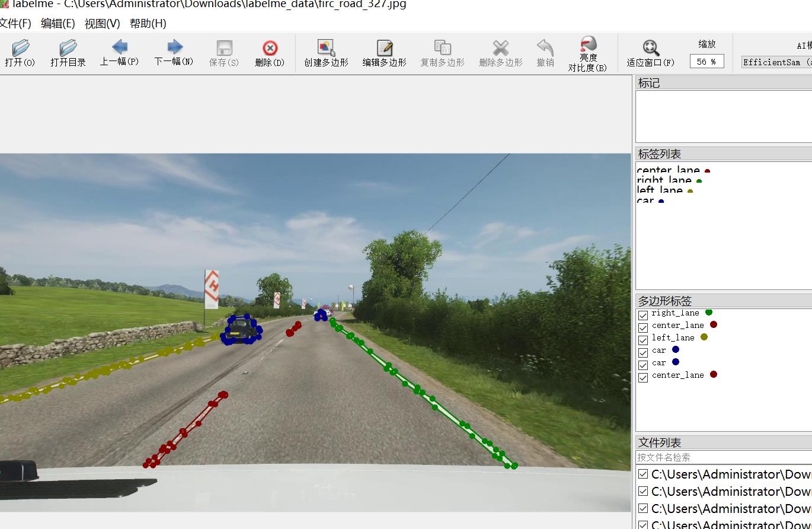Open the 文件(F) menu
812x529 pixels.
point(15,24)
